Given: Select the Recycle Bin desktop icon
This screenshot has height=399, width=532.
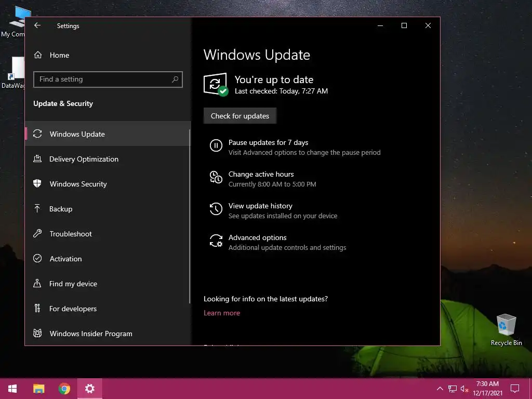Looking at the screenshot, I should (x=506, y=329).
